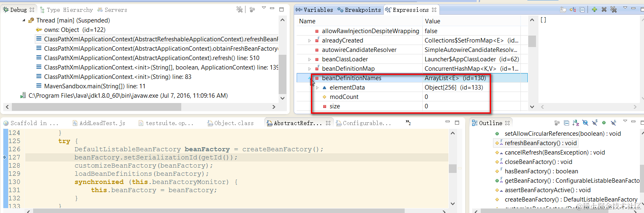Select stack frame MavenSandbox.main line: 11

pos(90,86)
